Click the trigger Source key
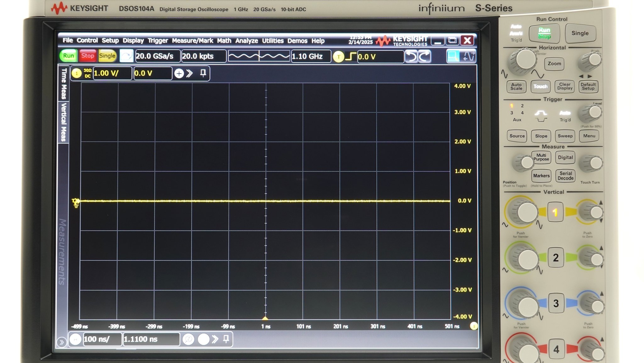This screenshot has width=644, height=363. pos(517,136)
